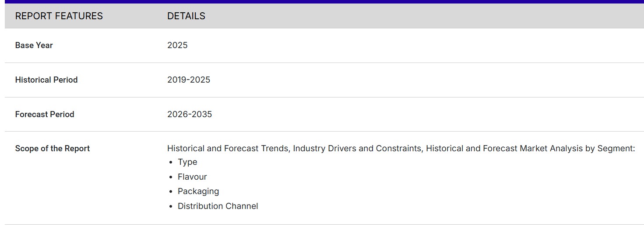Viewport: 644px width, 226px height.
Task: Select the Forecast Period row label
Action: (x=45, y=115)
